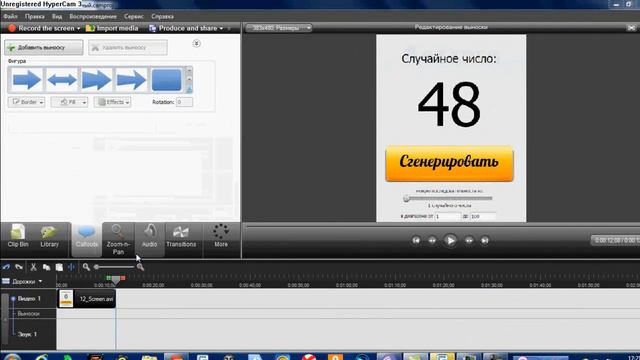This screenshot has width=640, height=360.
Task: Select the double-headed arrow callout shape
Action: [62, 80]
